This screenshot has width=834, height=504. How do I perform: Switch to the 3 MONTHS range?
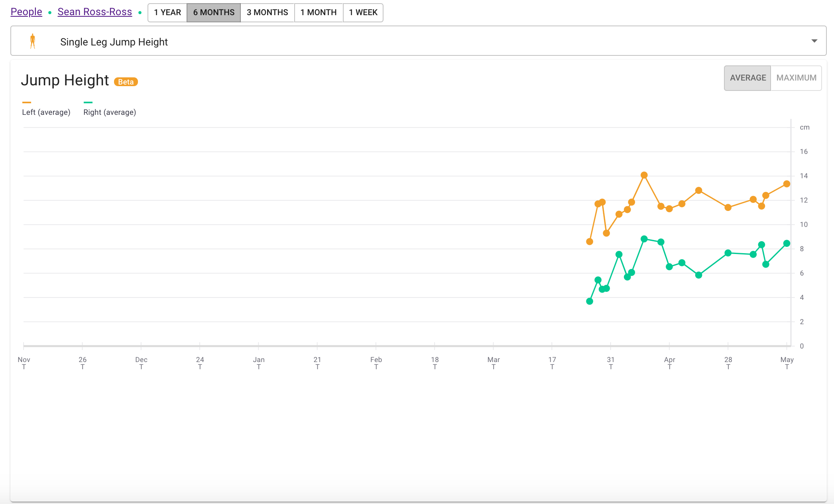coord(267,12)
